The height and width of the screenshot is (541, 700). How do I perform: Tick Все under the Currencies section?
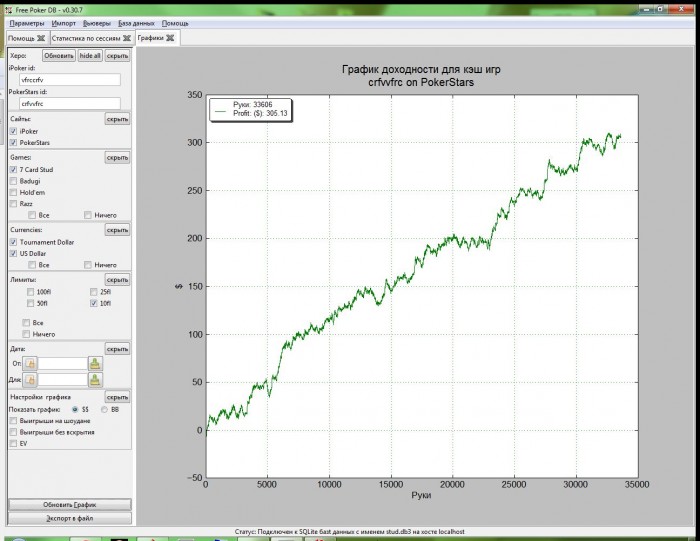pos(32,265)
